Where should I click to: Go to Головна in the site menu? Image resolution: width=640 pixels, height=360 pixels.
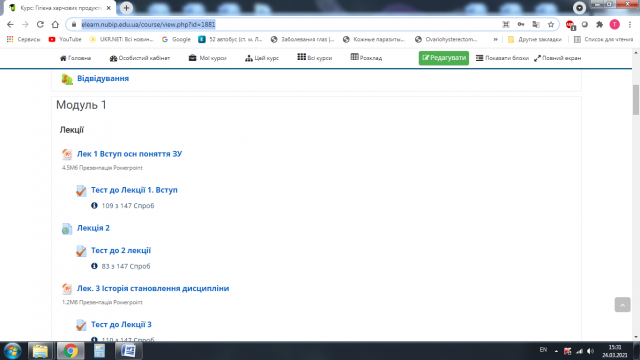(x=76, y=58)
